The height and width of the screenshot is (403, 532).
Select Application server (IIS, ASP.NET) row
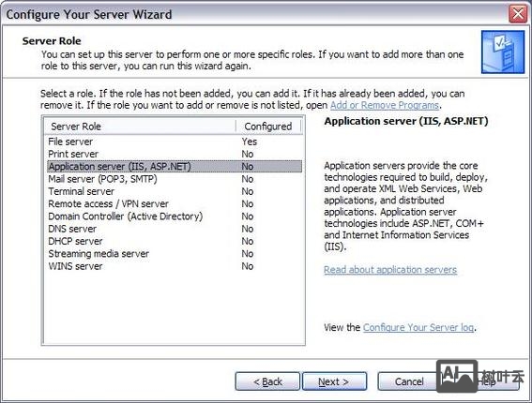click(x=175, y=167)
